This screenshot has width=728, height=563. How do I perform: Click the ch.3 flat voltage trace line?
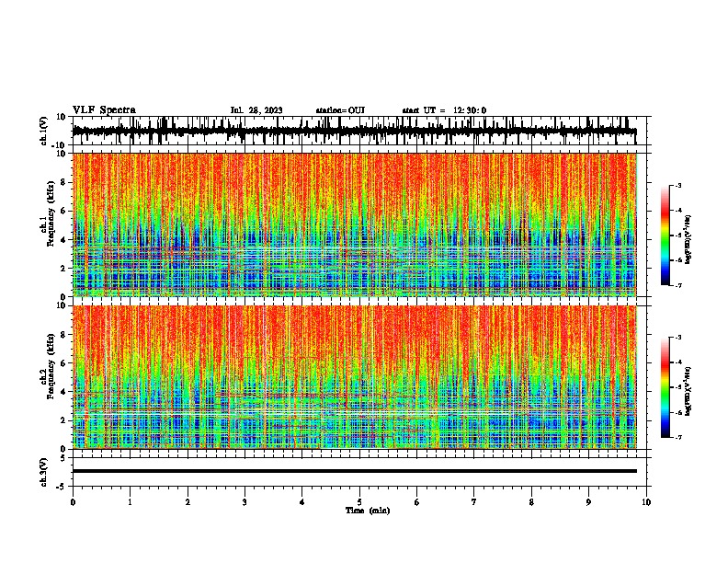354,471
